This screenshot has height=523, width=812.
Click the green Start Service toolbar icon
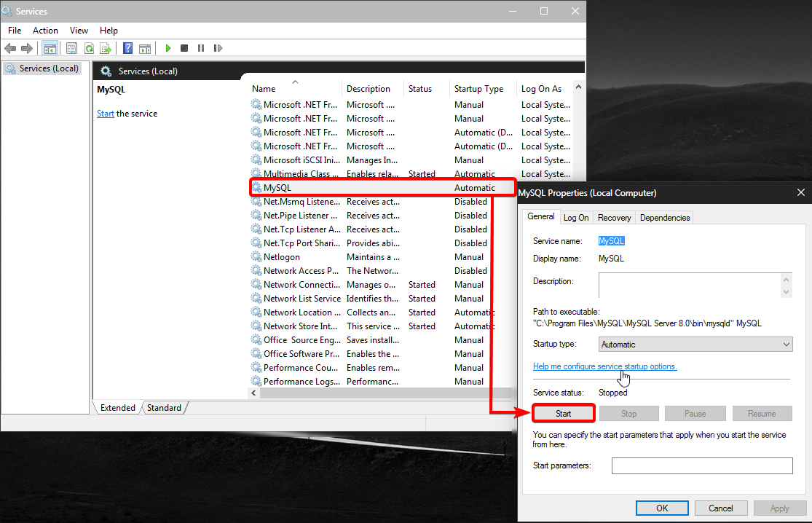tap(167, 48)
